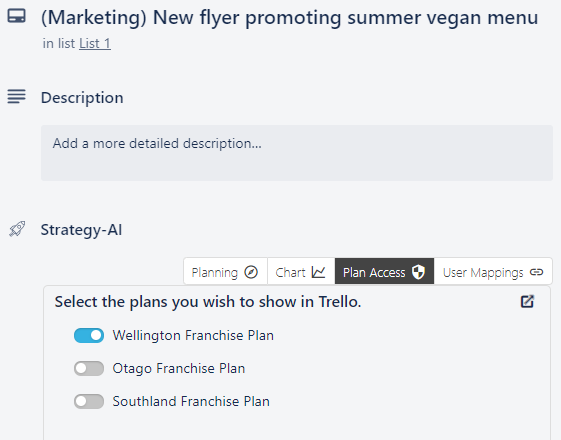Image resolution: width=561 pixels, height=440 pixels.
Task: Click the card icon beside the title
Action: (x=16, y=16)
